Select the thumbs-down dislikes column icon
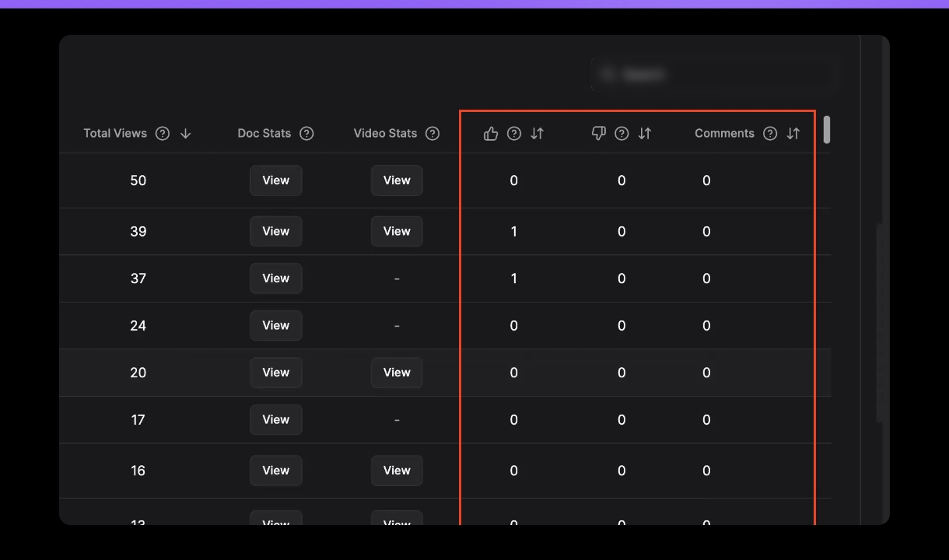Viewport: 949px width, 560px height. 599,134
